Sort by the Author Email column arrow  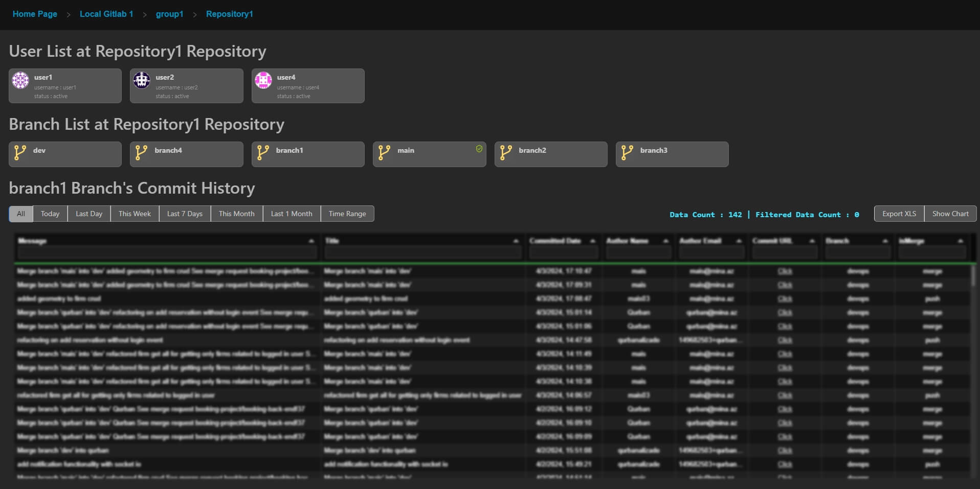click(x=739, y=241)
